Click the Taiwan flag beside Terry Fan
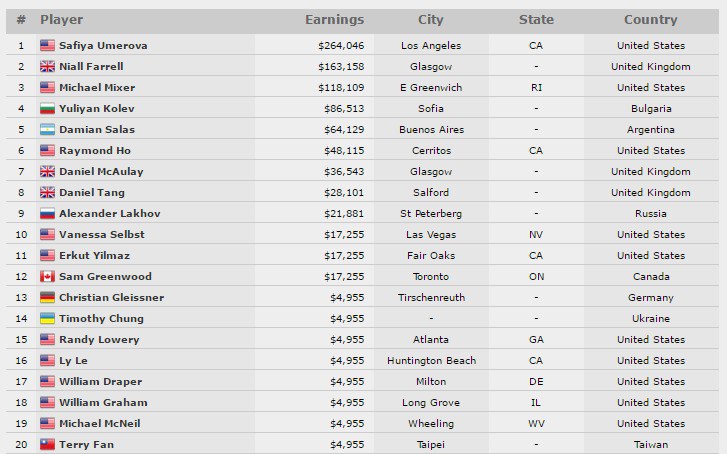The width and height of the screenshot is (727, 454). [x=47, y=444]
